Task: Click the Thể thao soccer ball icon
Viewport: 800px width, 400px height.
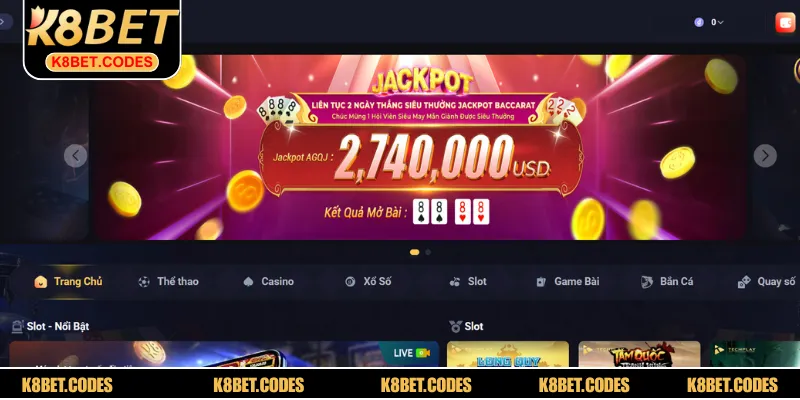Action: click(144, 282)
